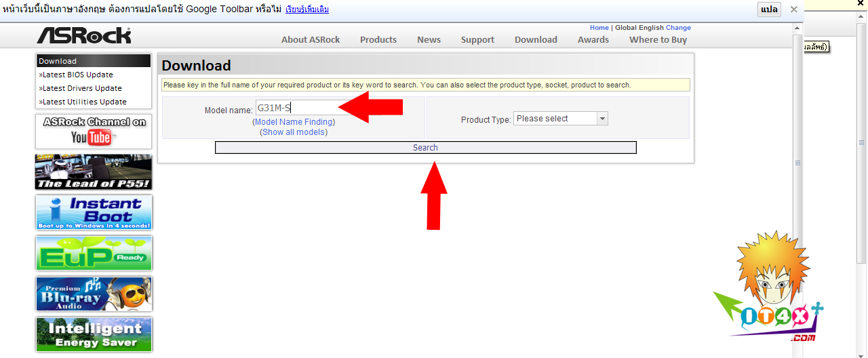The width and height of the screenshot is (868, 358).
Task: Open the EuP Ready banner
Action: [x=94, y=254]
